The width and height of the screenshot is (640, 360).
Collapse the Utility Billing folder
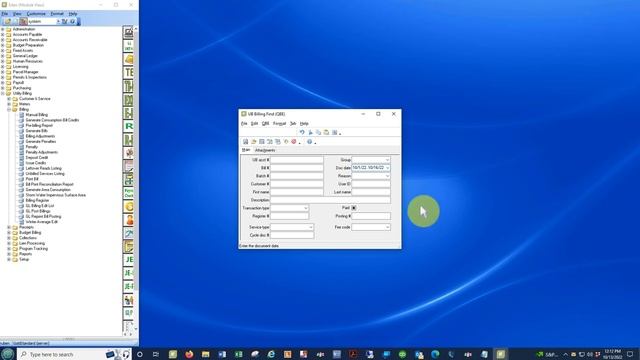tap(2, 93)
